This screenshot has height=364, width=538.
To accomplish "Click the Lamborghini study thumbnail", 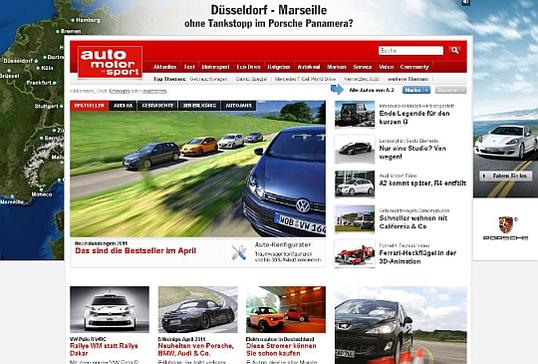I will (x=355, y=149).
